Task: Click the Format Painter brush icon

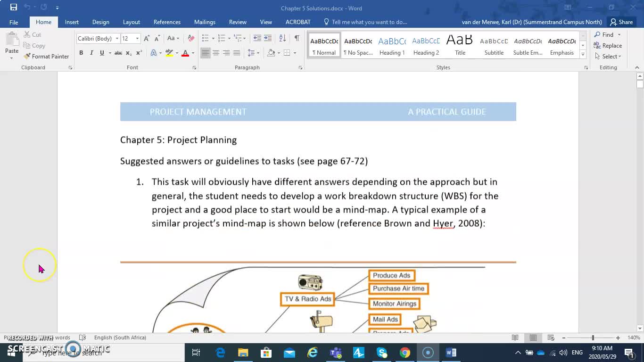Action: (27, 57)
